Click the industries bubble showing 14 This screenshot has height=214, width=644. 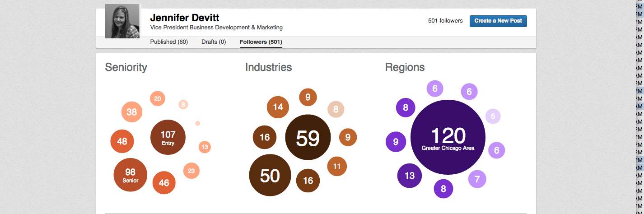coord(278,107)
